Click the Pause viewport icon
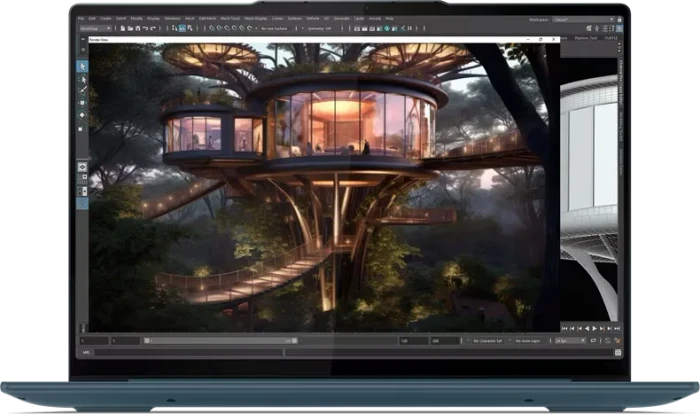700x414 pixels. click(410, 29)
